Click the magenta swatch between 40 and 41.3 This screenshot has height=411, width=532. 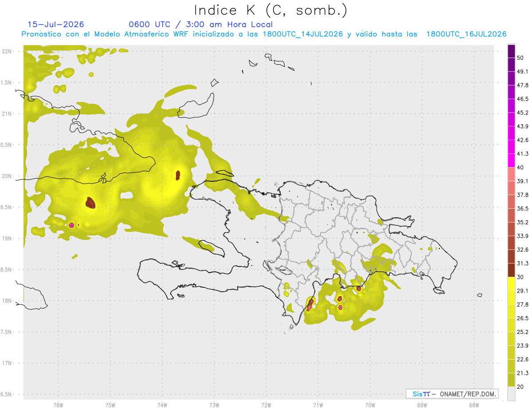tap(511, 161)
